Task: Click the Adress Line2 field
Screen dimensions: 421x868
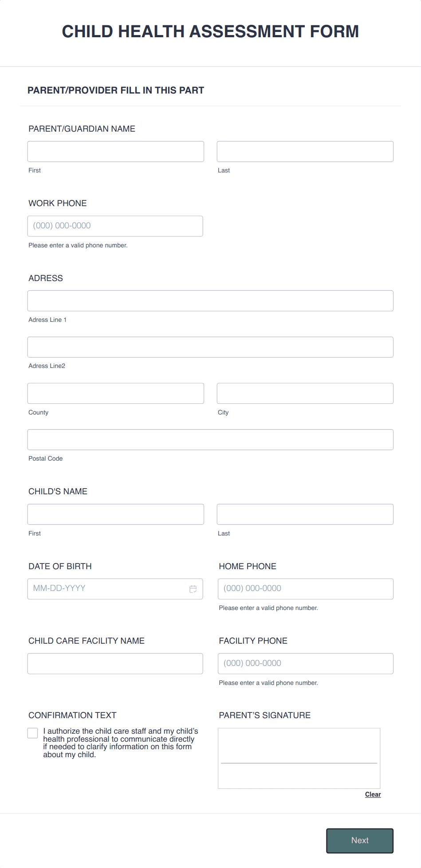Action: point(210,347)
